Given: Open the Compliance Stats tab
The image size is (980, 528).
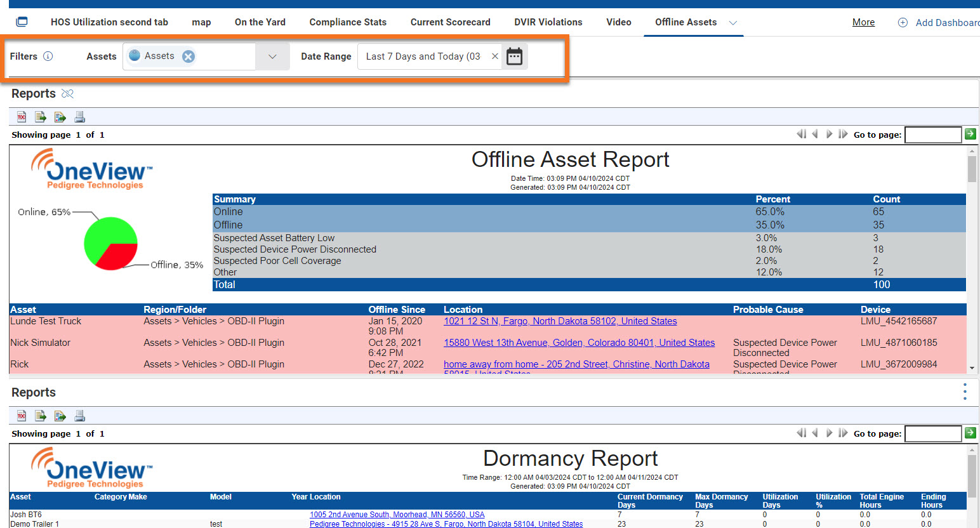Looking at the screenshot, I should tap(348, 22).
